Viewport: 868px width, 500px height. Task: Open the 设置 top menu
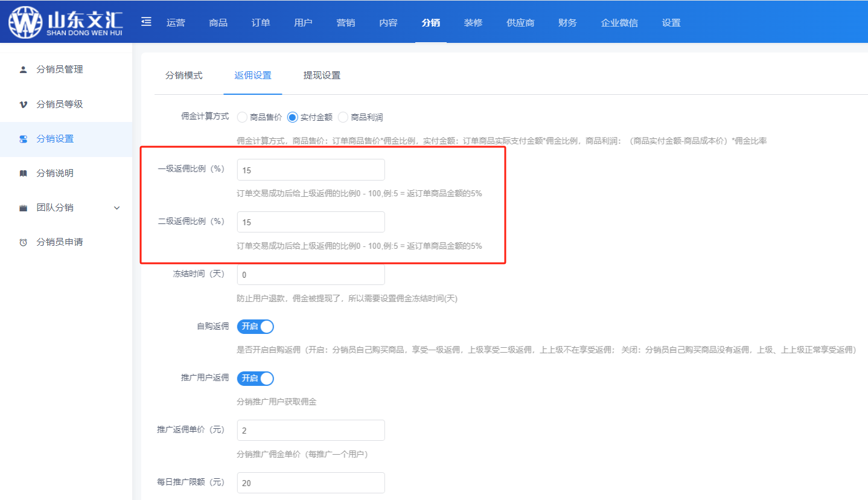click(671, 23)
